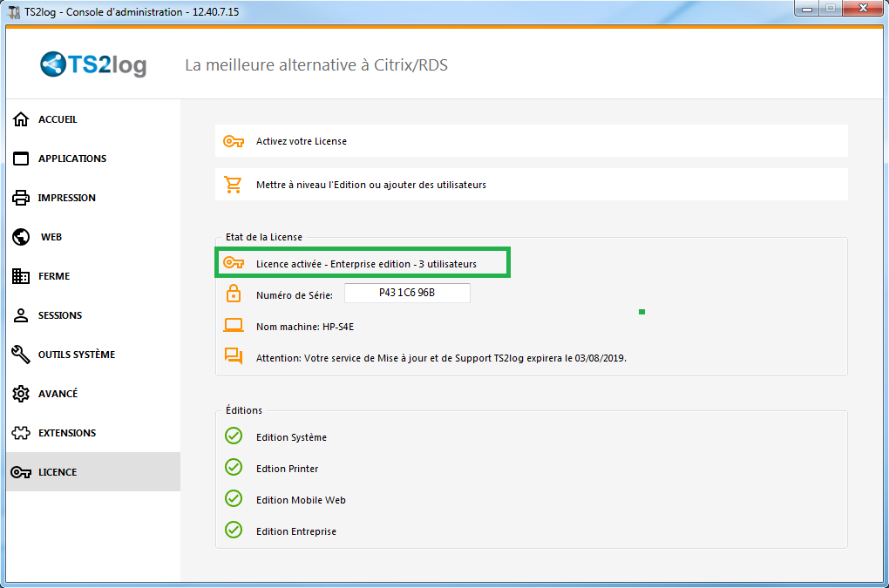Click the chat bubble icon by Attention message

(233, 355)
